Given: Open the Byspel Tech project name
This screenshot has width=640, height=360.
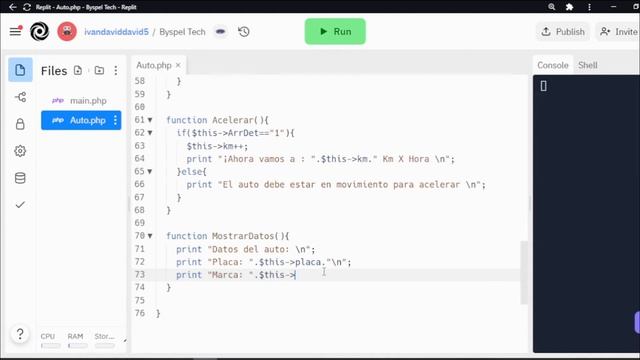Looking at the screenshot, I should click(x=182, y=32).
